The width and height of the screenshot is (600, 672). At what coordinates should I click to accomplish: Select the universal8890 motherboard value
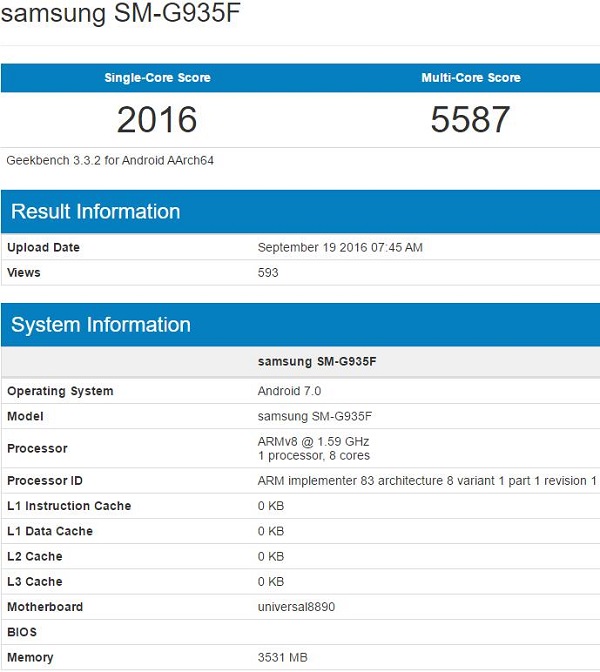click(296, 607)
